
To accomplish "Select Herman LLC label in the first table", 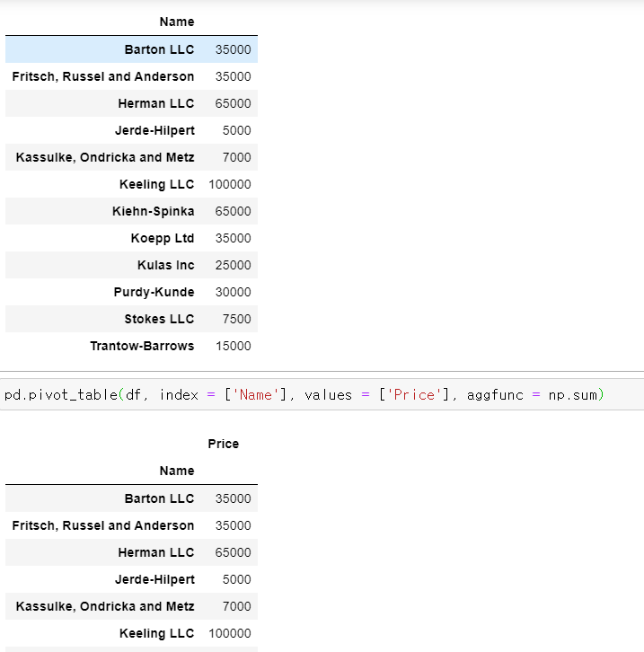I will (x=156, y=103).
